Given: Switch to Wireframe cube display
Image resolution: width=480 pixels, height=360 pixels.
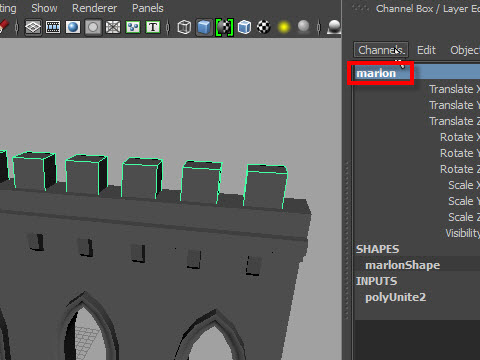Looking at the screenshot, I should point(184,27).
